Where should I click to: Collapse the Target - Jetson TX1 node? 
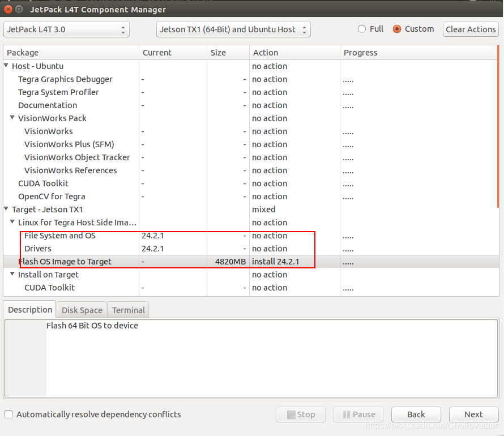pyautogui.click(x=6, y=208)
